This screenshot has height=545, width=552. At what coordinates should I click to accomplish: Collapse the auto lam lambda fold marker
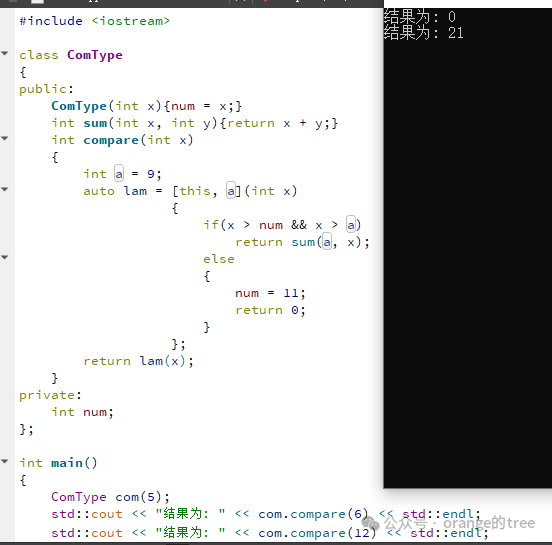pos(5,190)
